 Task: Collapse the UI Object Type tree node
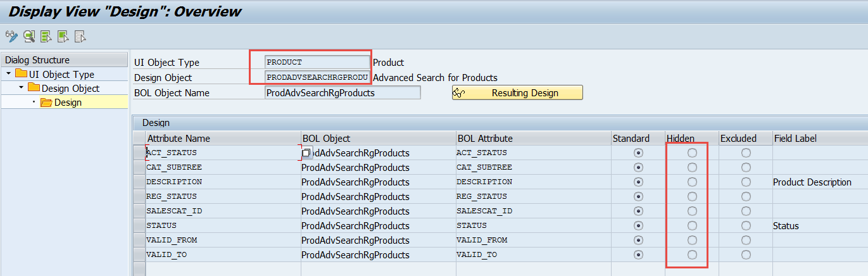pyautogui.click(x=9, y=74)
